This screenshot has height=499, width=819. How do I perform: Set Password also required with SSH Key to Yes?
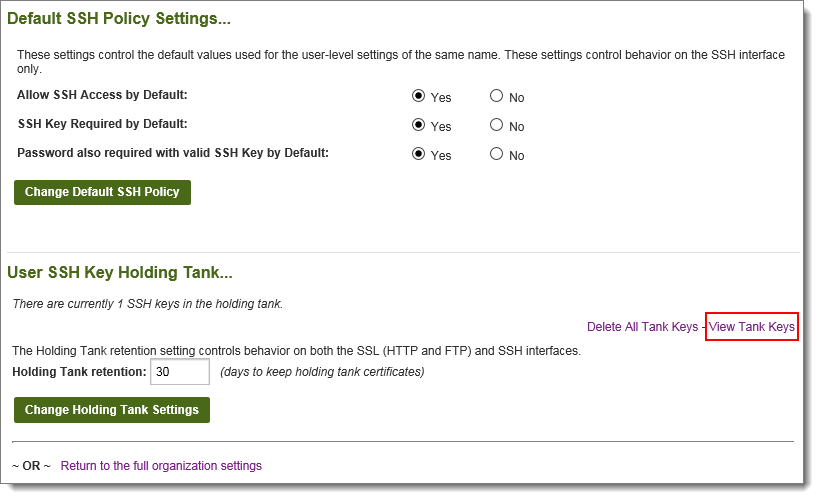point(419,155)
